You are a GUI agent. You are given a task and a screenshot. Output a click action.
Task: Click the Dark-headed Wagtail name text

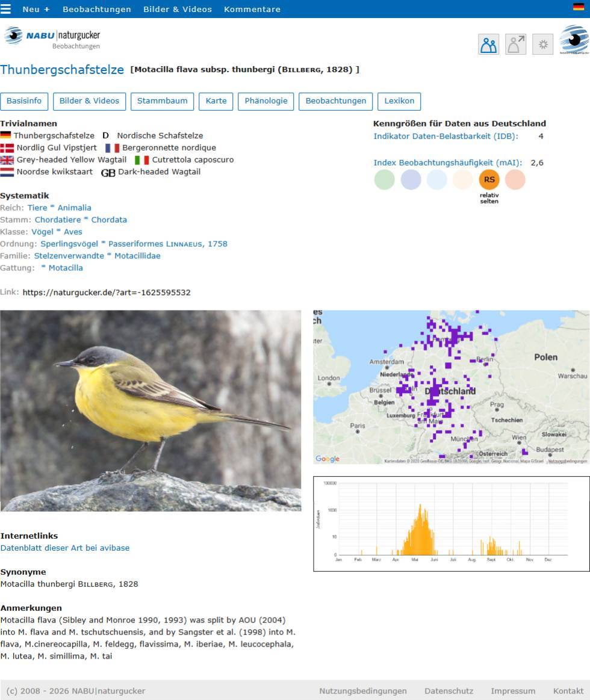click(159, 172)
